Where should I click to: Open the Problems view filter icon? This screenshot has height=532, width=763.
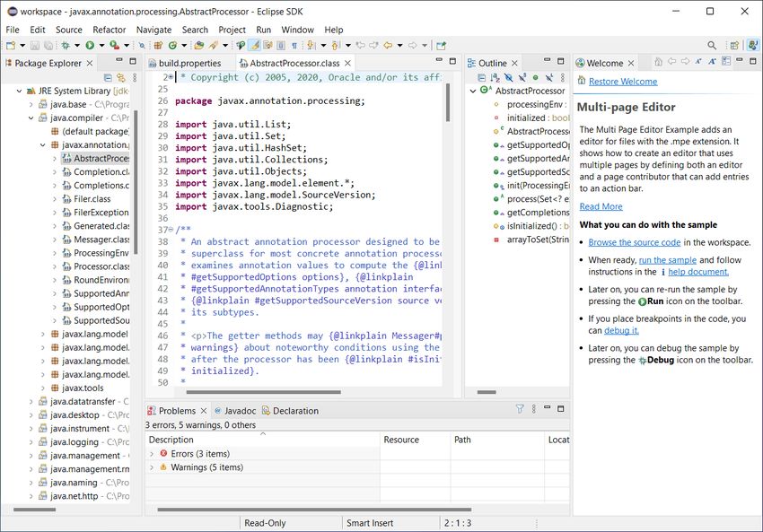(519, 411)
